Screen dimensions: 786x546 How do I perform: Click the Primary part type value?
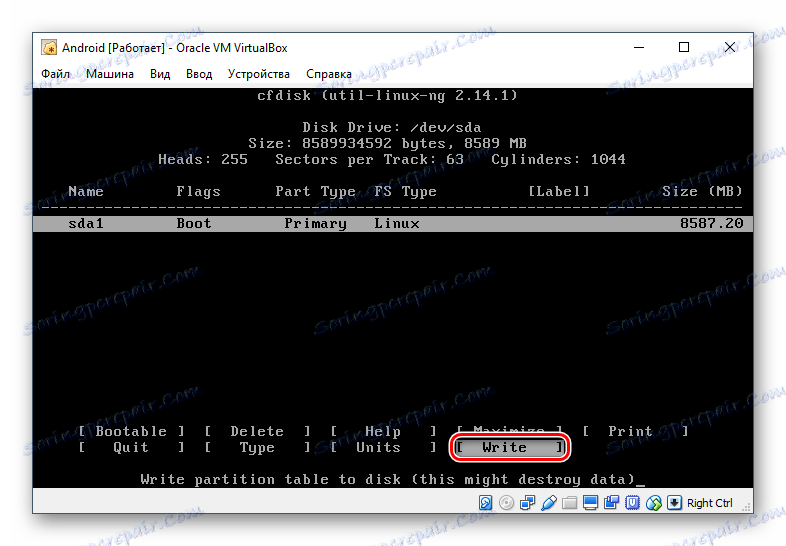click(x=315, y=224)
